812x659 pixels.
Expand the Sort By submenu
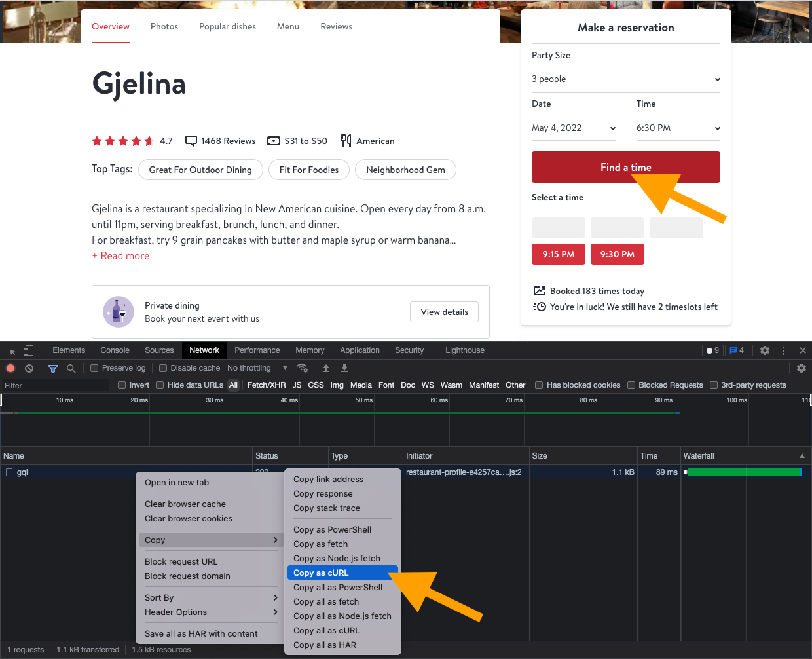210,598
